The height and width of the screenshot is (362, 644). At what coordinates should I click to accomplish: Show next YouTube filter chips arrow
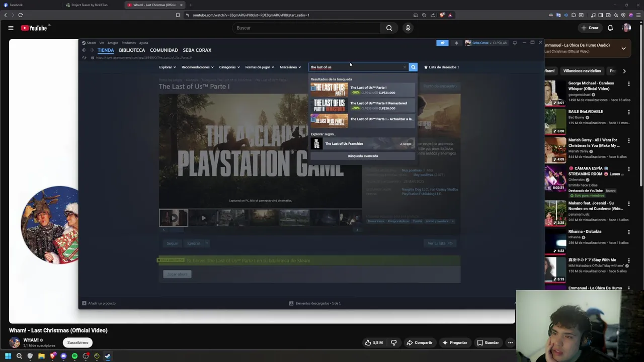624,71
